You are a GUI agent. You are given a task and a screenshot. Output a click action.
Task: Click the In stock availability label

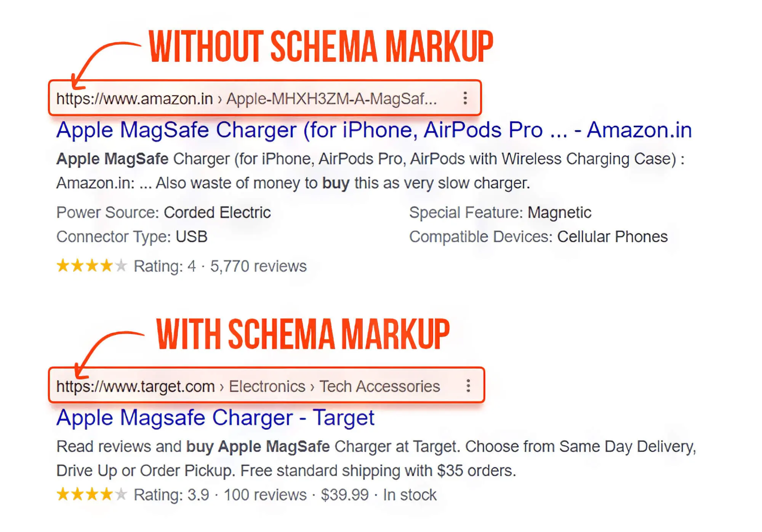pyautogui.click(x=410, y=495)
